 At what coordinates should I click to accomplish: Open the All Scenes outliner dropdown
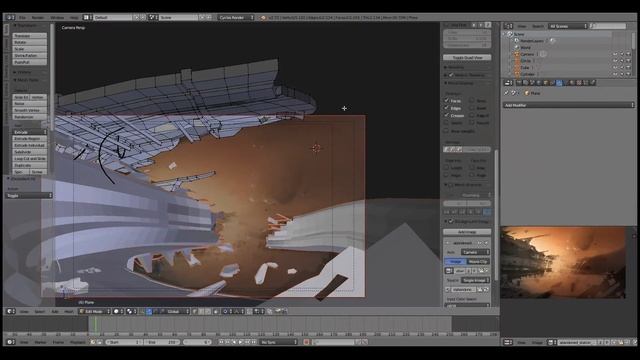pos(568,26)
